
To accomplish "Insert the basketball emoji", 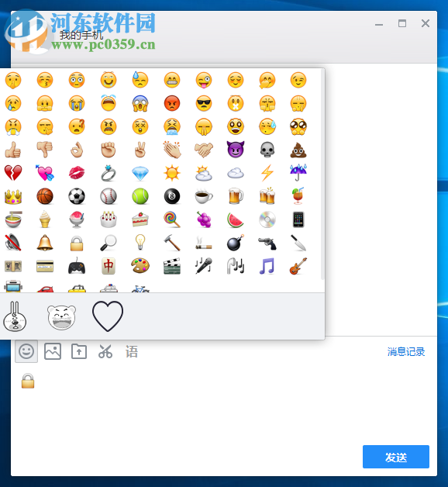I will (45, 196).
